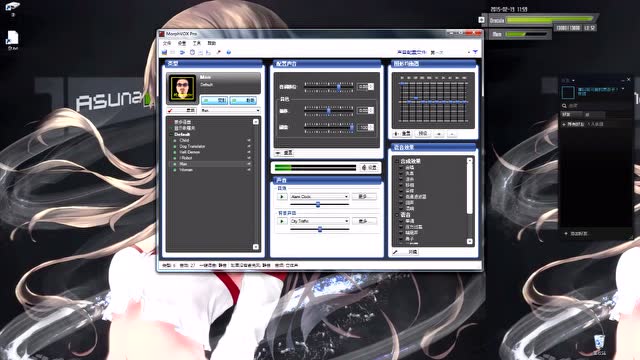Play the City Traffic background sound
Screen dimensions: 640x360
pyautogui.click(x=282, y=221)
